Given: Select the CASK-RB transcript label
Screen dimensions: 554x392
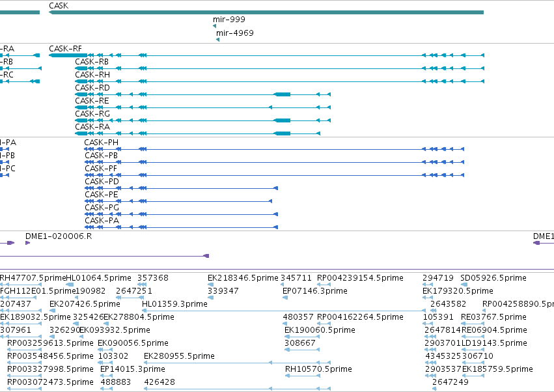Looking at the screenshot, I should pos(92,61).
